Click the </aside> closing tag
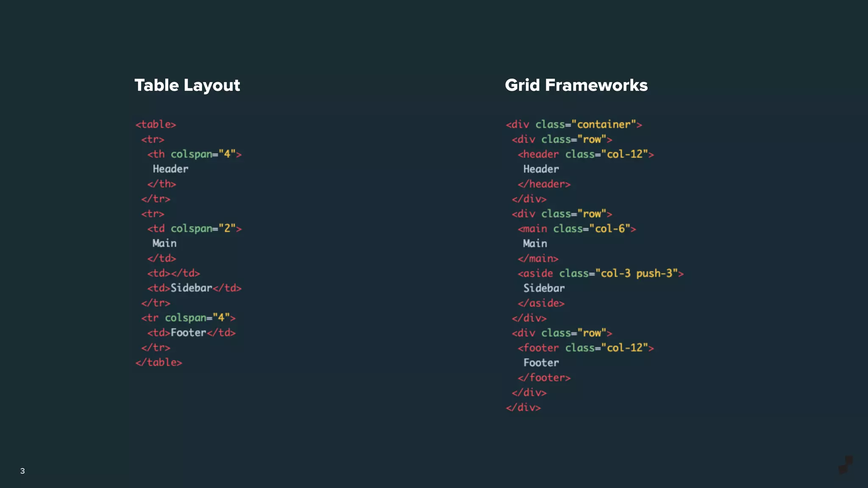 (x=541, y=303)
